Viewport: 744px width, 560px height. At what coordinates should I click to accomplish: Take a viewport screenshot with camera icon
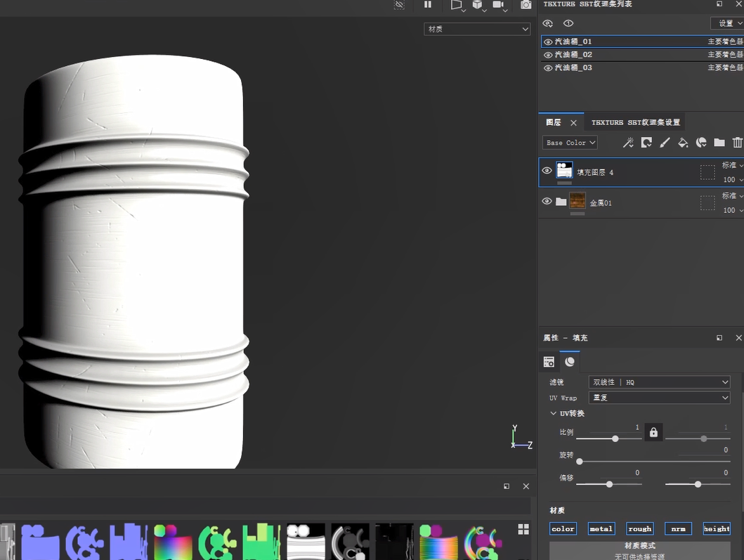[526, 5]
